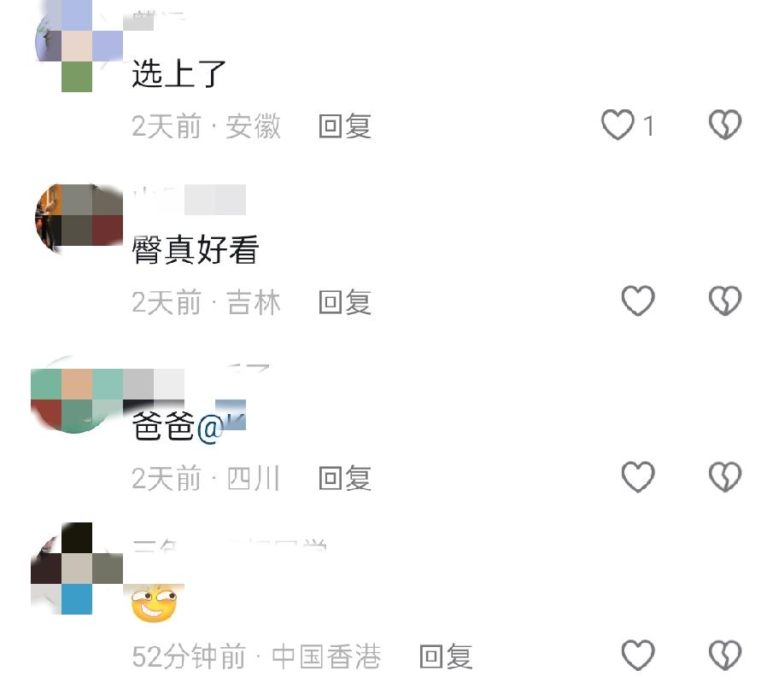
Task: Like the comment '选上了'
Action: [618, 125]
